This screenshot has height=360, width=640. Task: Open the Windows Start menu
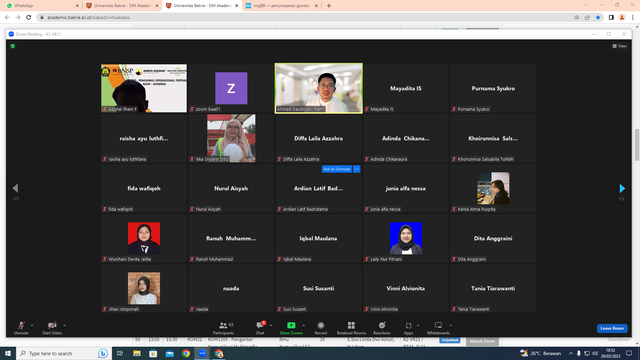[x=8, y=353]
